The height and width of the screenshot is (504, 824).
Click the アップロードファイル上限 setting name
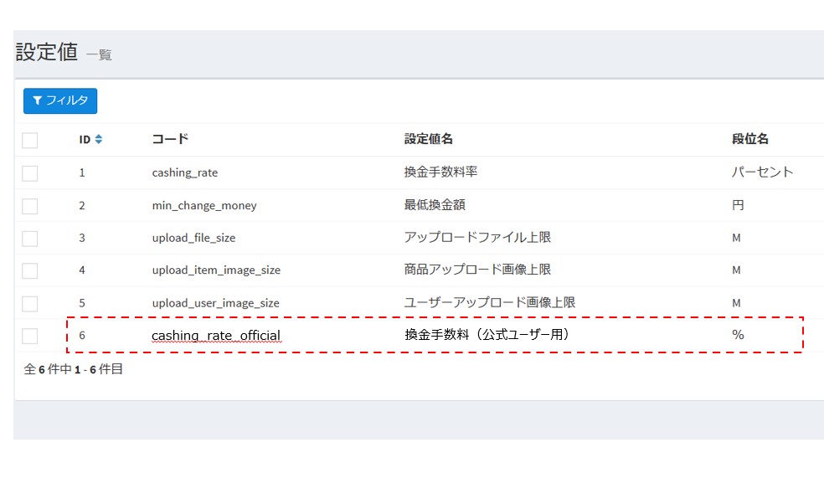pyautogui.click(x=477, y=238)
